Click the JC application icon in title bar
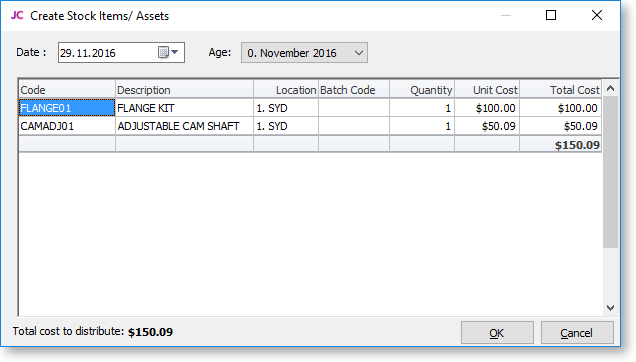Screen dimensions: 636x362 17,15
